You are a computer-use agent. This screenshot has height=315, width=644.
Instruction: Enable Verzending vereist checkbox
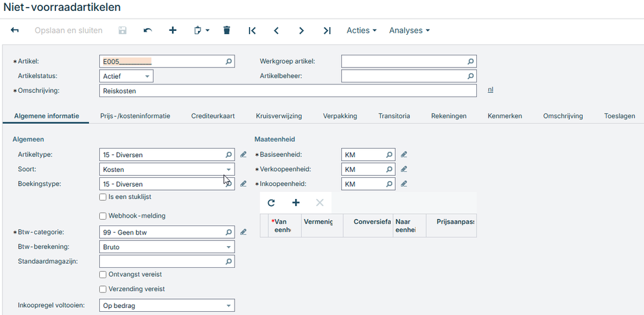[x=103, y=290]
